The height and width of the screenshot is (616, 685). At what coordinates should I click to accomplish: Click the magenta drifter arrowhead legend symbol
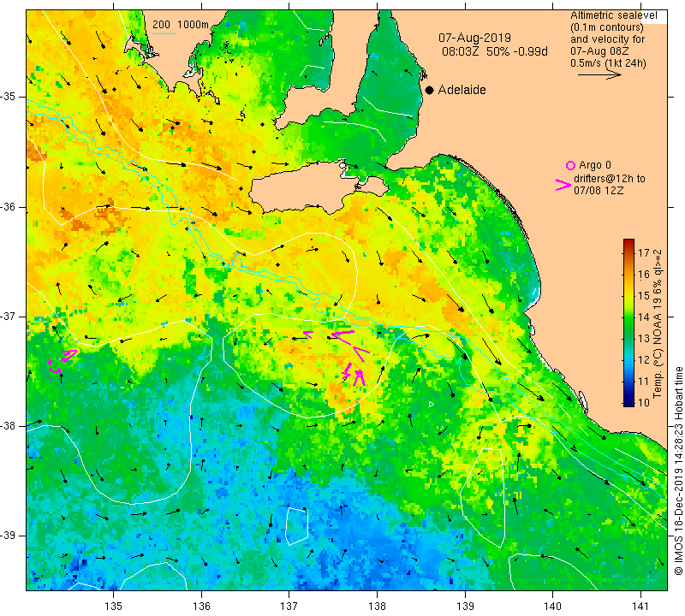click(x=563, y=185)
